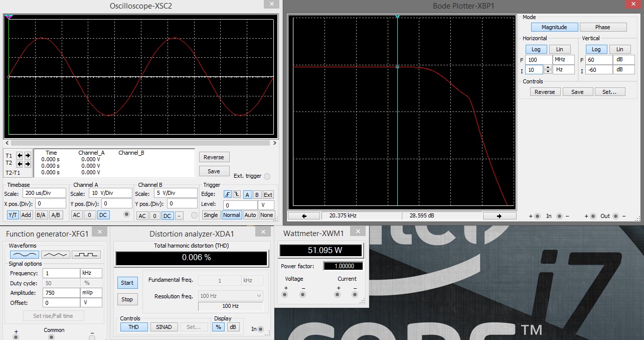Click Wattmeter Voltage plus terminal
The height and width of the screenshot is (340, 644).
286,295
